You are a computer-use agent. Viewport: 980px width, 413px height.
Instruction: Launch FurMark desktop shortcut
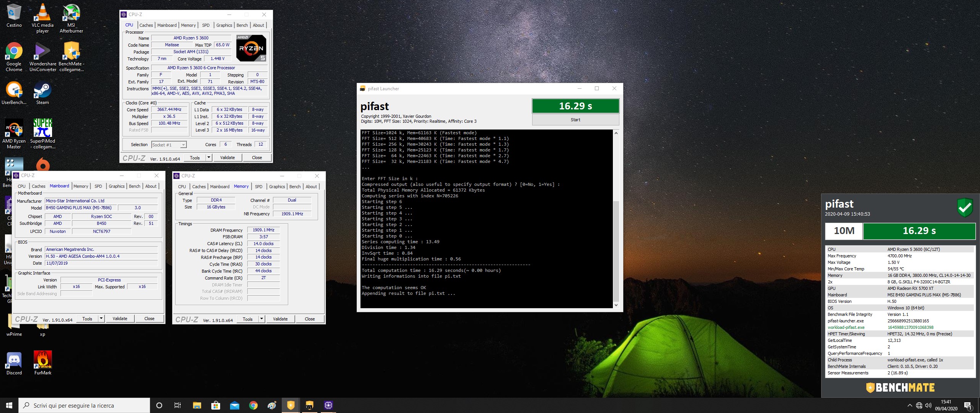tap(42, 363)
